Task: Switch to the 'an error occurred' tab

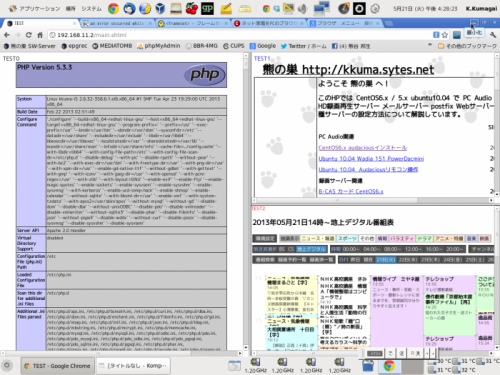Action: pyautogui.click(x=117, y=23)
